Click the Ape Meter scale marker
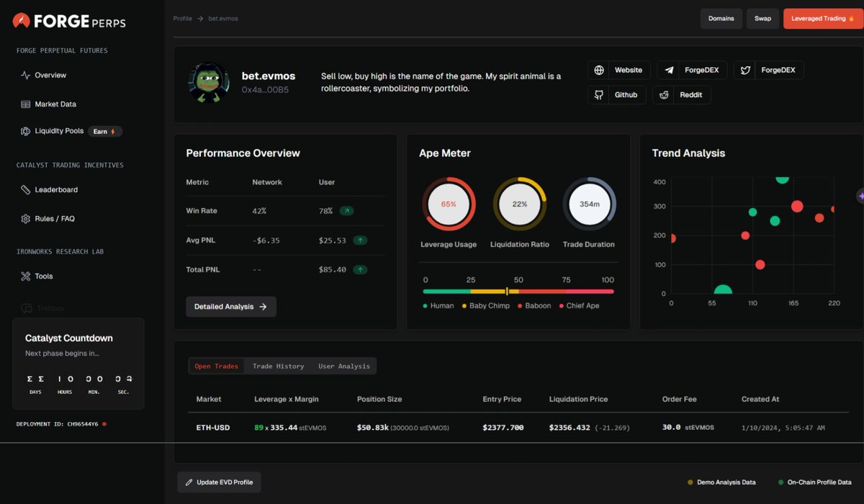 point(507,292)
